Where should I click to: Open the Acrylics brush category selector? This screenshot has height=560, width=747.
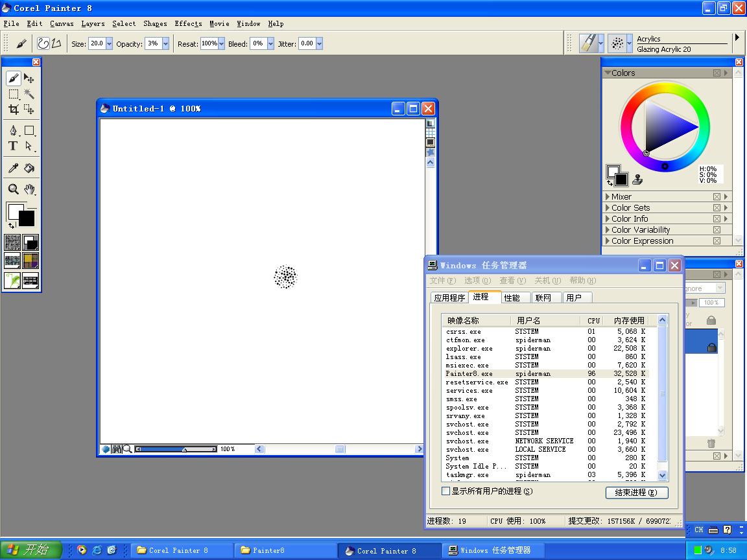[x=591, y=43]
